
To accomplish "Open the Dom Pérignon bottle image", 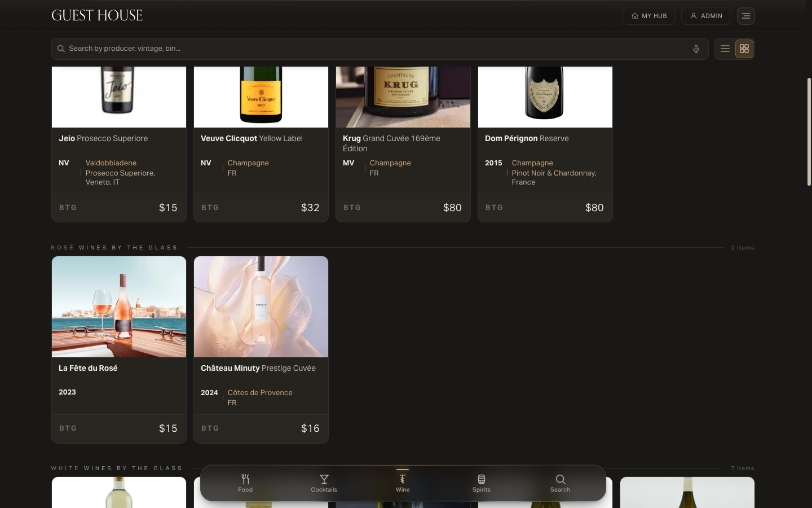I will pyautogui.click(x=545, y=97).
